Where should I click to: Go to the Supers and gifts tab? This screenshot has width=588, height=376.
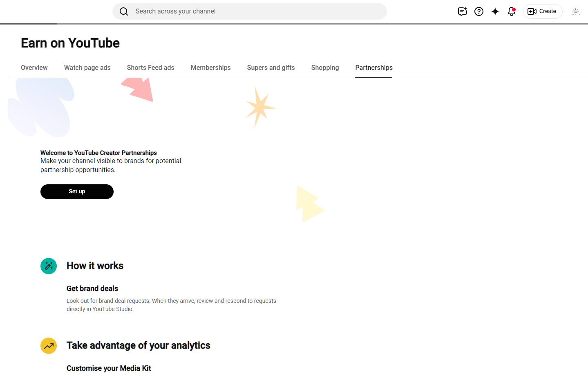[271, 68]
